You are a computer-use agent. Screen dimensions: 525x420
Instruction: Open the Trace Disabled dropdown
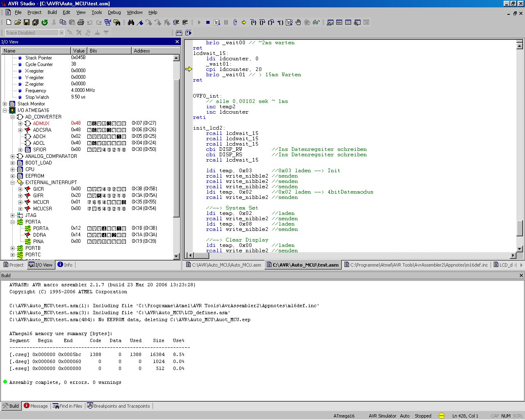point(62,33)
